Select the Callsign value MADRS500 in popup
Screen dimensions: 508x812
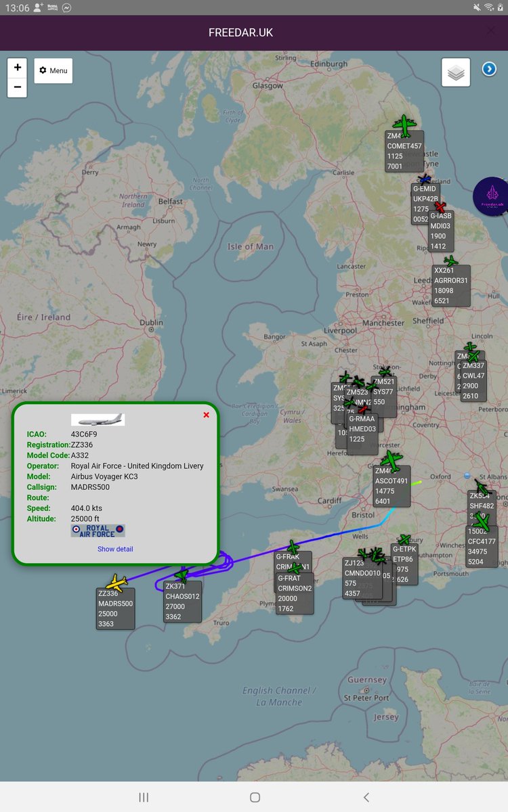(90, 487)
